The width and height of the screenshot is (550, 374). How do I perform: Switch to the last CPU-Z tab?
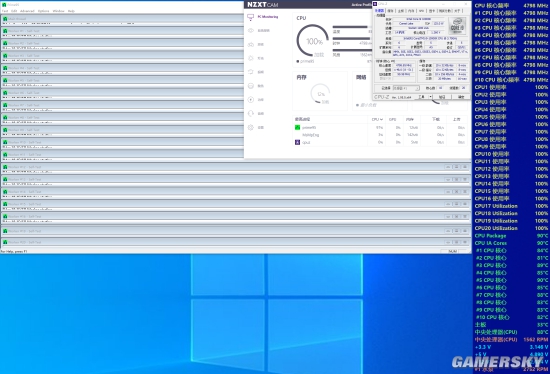tap(457, 11)
